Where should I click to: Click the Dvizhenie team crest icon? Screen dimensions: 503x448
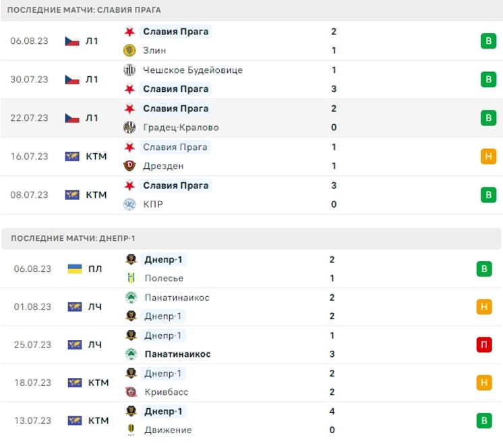click(x=131, y=430)
